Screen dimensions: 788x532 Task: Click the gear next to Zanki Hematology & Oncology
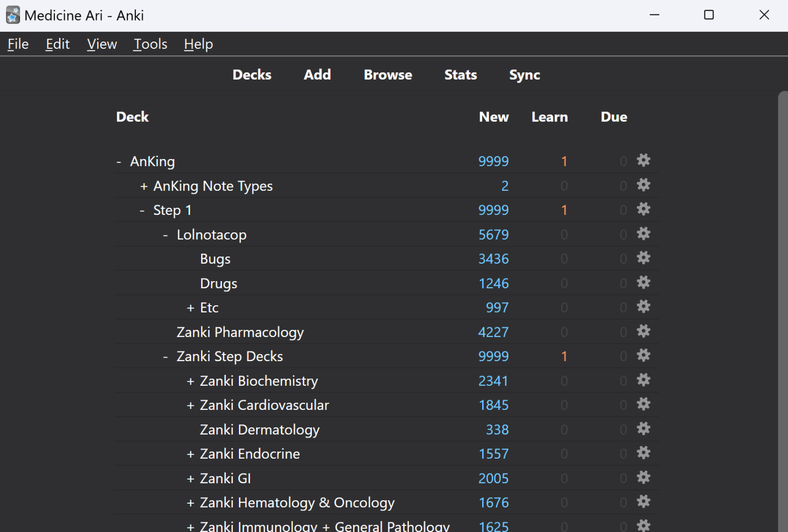pos(643,502)
